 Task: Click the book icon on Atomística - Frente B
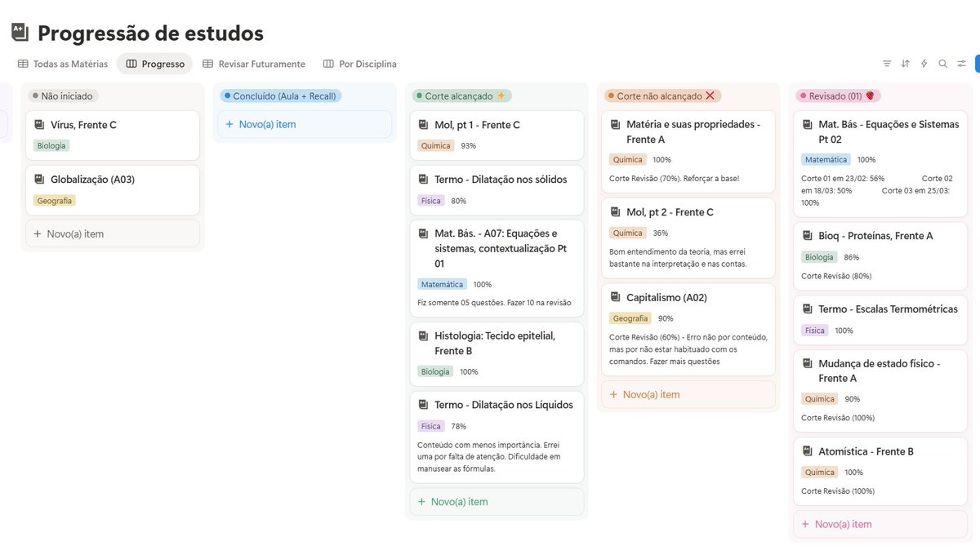pyautogui.click(x=807, y=451)
